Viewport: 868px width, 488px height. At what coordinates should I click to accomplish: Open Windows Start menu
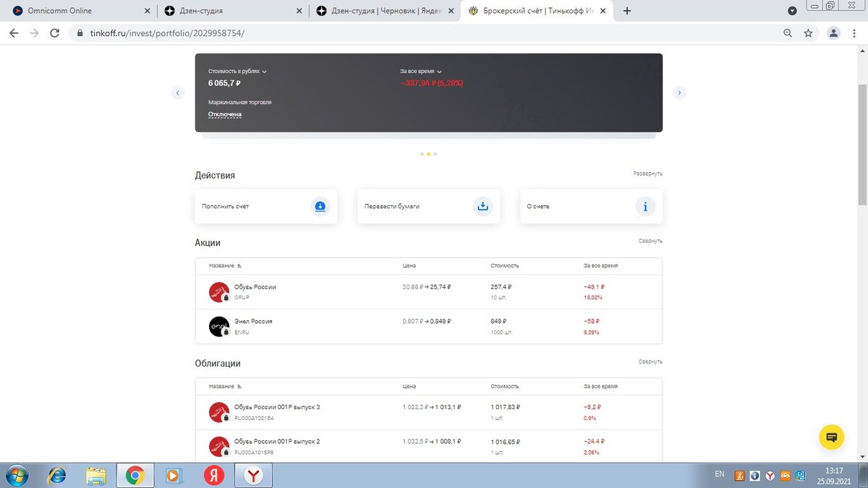click(x=16, y=476)
